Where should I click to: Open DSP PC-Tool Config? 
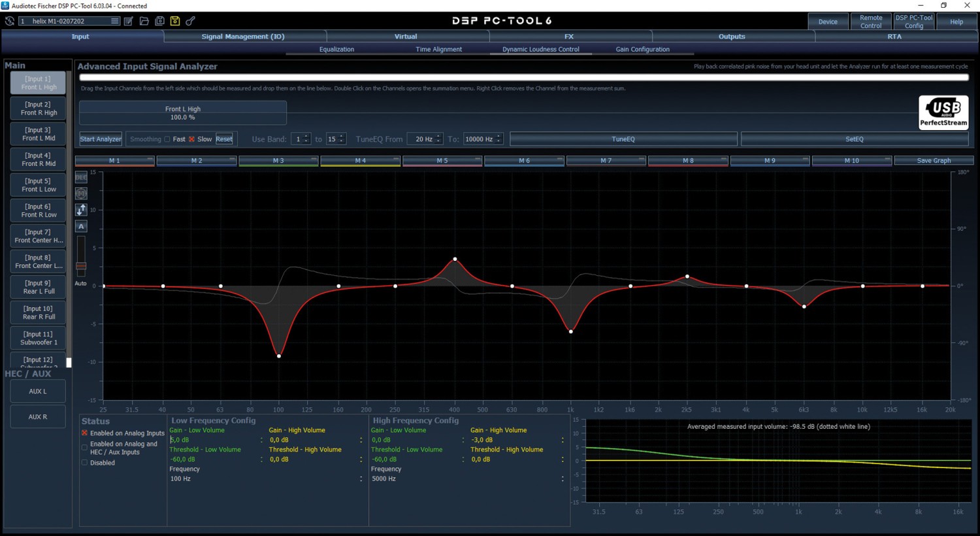914,22
